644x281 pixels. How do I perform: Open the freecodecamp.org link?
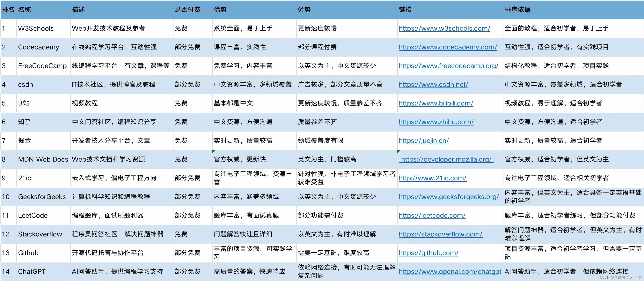click(x=449, y=66)
